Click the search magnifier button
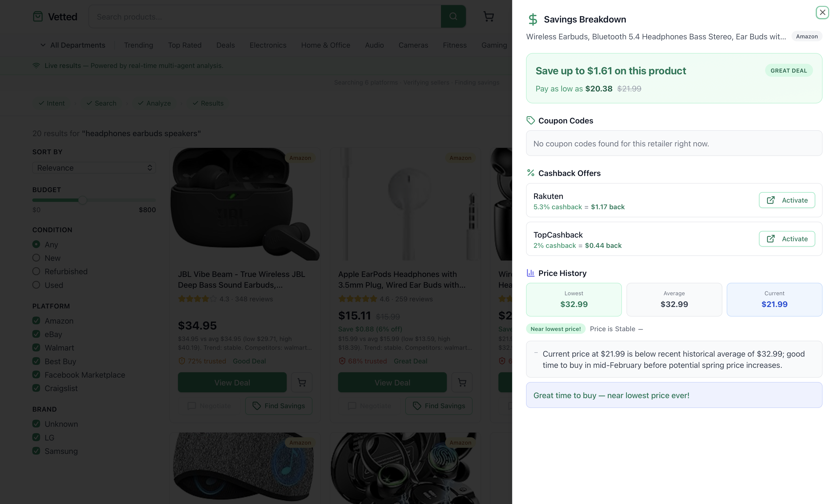836x504 pixels. tap(453, 17)
